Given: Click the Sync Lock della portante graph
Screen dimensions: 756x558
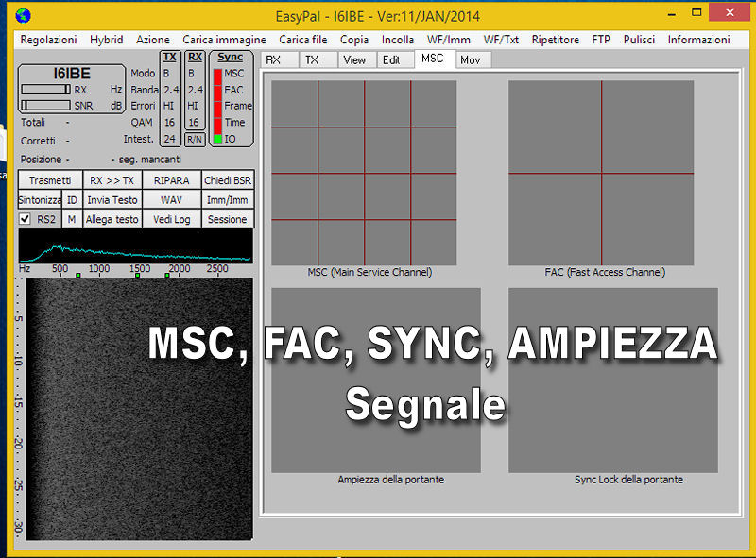Looking at the screenshot, I should (613, 380).
